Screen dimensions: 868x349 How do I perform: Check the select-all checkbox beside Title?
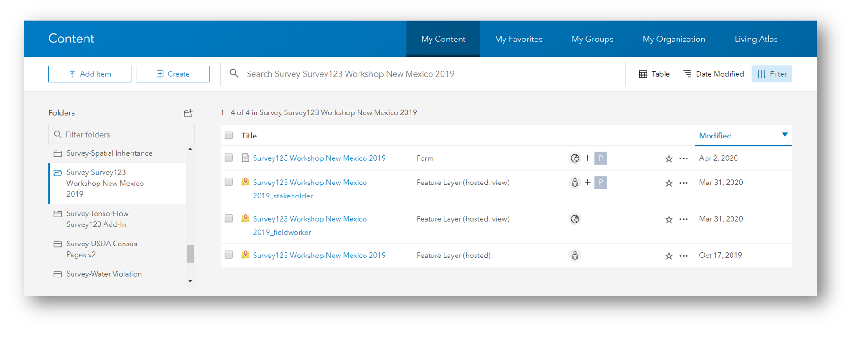tap(228, 136)
